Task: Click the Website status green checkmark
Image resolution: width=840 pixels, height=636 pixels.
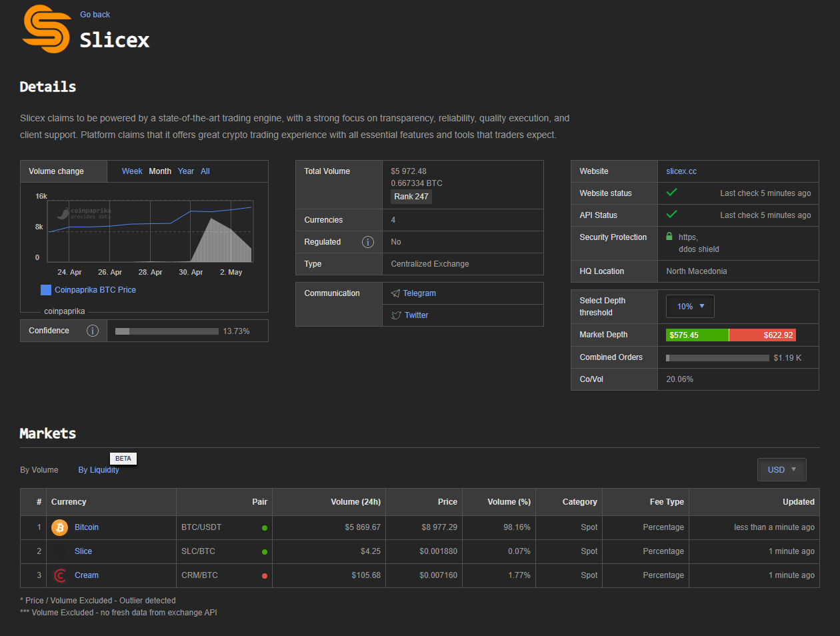Action: coord(672,193)
